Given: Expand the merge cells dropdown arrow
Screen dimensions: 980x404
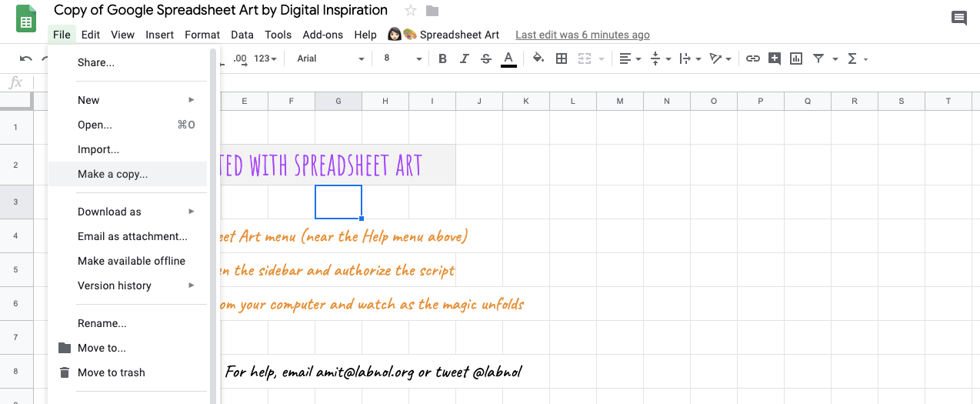Looking at the screenshot, I should pos(601,59).
